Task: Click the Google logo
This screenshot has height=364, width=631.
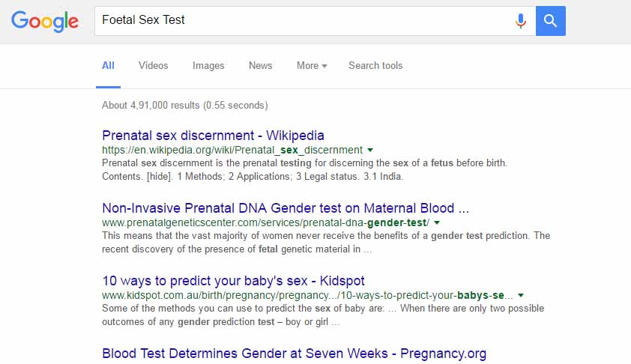Action: click(45, 21)
